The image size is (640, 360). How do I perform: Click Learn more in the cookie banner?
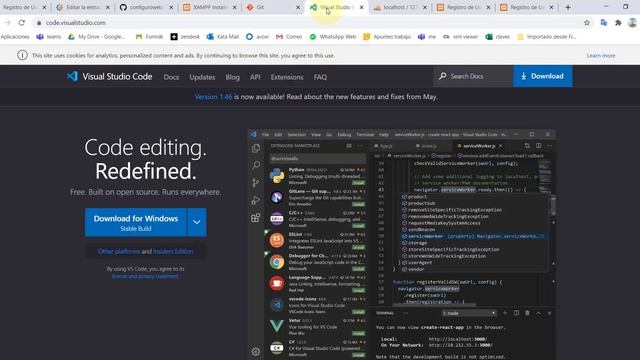(601, 56)
